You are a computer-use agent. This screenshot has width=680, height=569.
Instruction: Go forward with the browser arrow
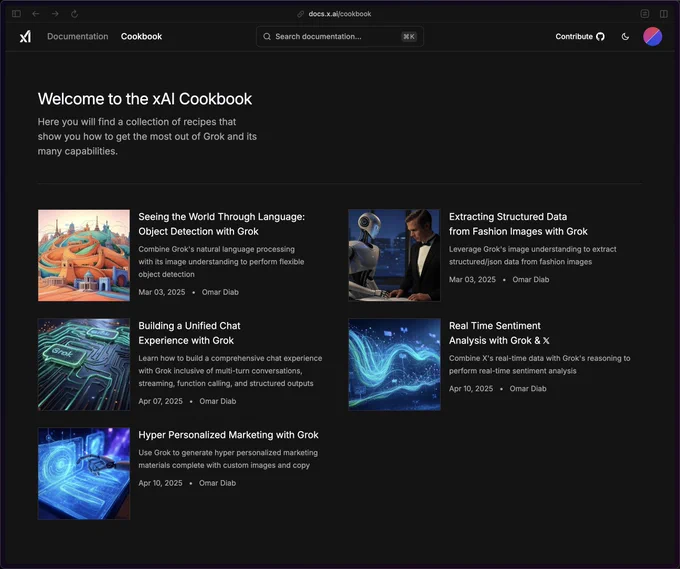(x=55, y=14)
